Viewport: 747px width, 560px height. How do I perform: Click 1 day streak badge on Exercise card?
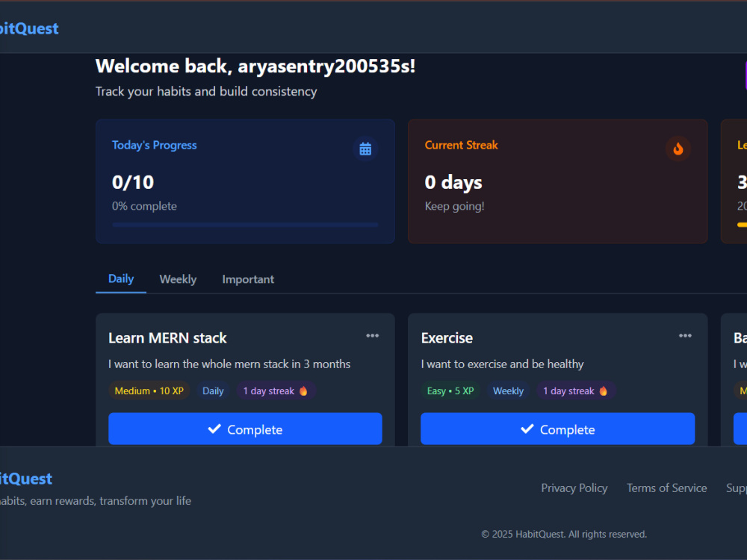(x=576, y=391)
